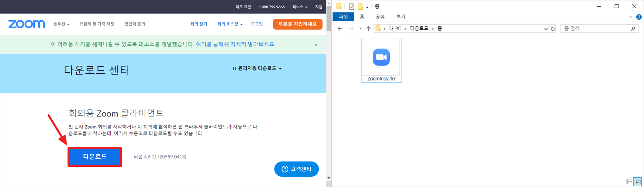This screenshot has width=644, height=187.
Task: Click the 회의 참가 link
Action: [x=199, y=24]
